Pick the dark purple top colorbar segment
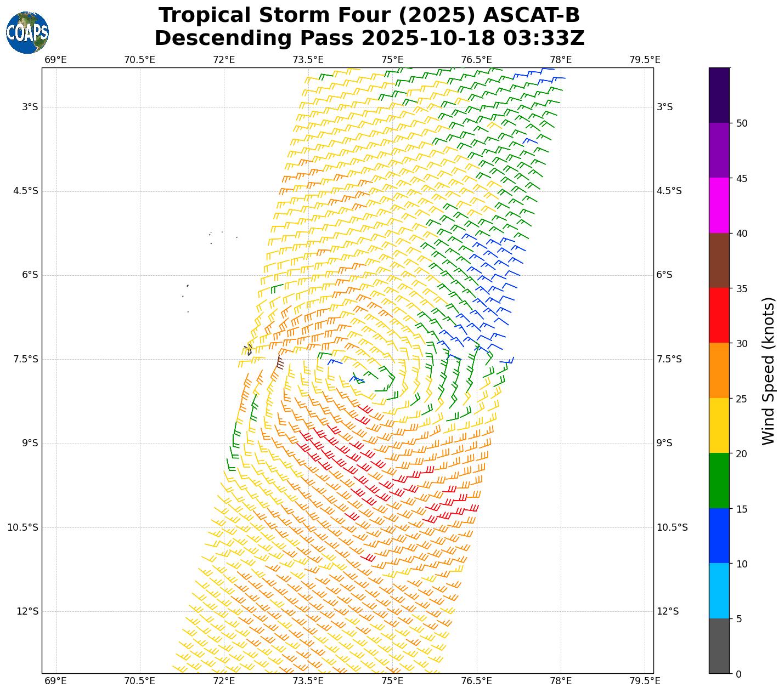This screenshot has width=784, height=693. click(x=719, y=95)
